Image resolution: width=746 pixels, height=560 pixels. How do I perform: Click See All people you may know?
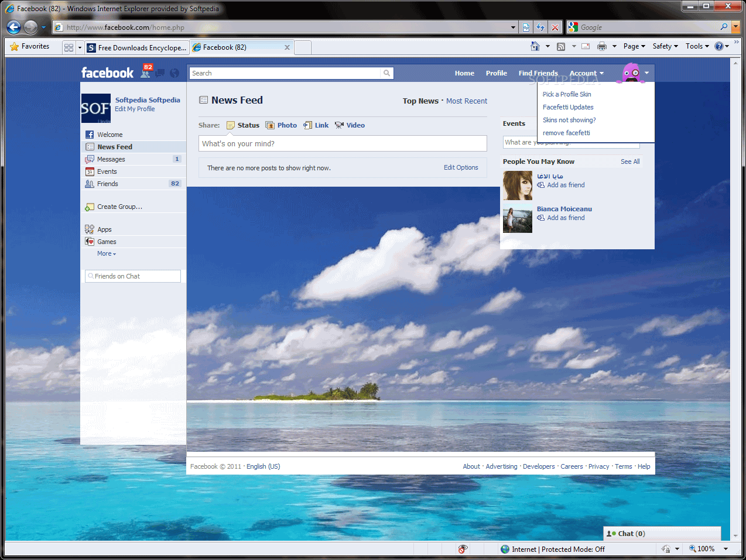point(630,162)
